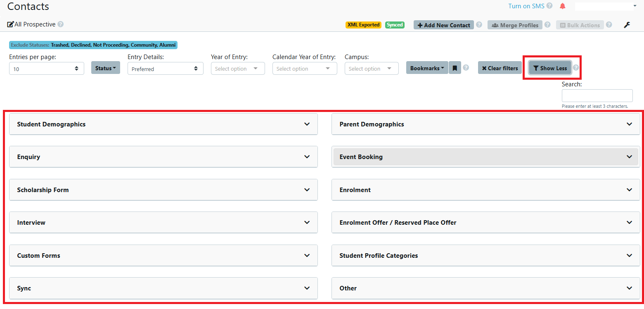Viewport: 644px width, 309px height.
Task: Click into the Search input field
Action: [x=597, y=95]
